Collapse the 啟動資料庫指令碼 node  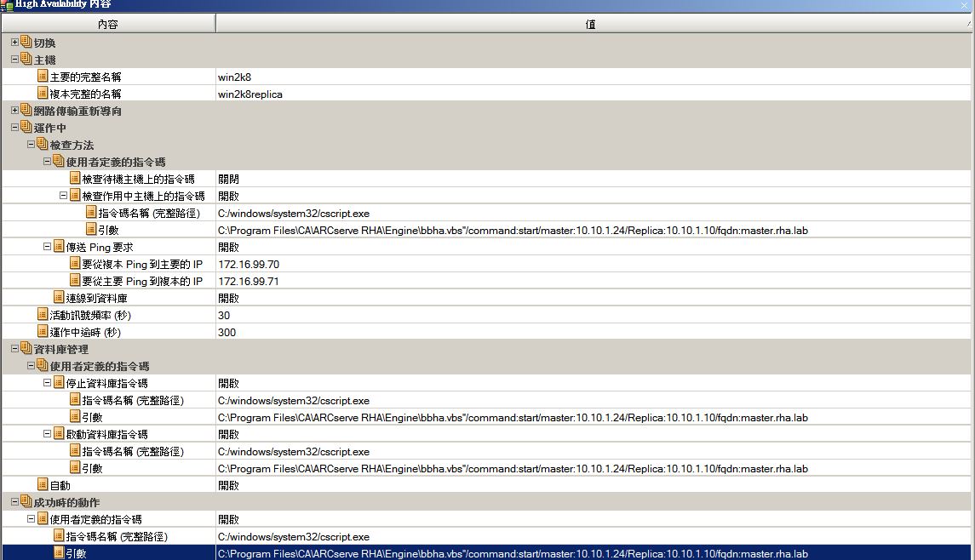click(47, 434)
